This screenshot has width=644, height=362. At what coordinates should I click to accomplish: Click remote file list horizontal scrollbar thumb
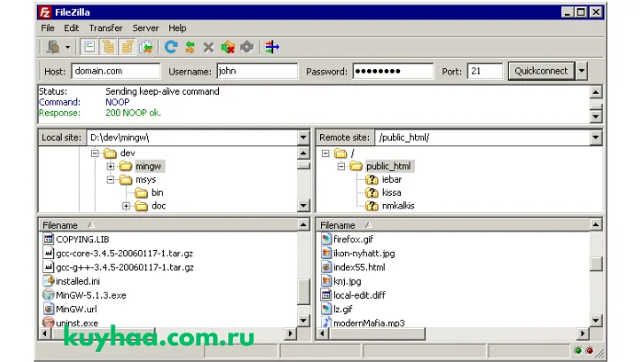point(377,334)
